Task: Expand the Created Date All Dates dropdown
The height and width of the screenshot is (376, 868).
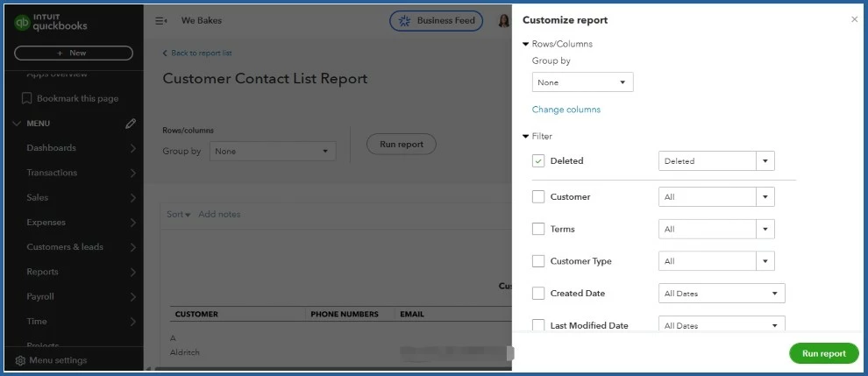Action: pyautogui.click(x=722, y=294)
